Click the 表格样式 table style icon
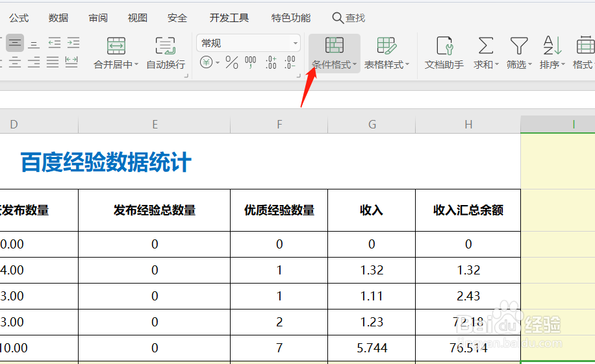The height and width of the screenshot is (364, 595). tap(386, 45)
